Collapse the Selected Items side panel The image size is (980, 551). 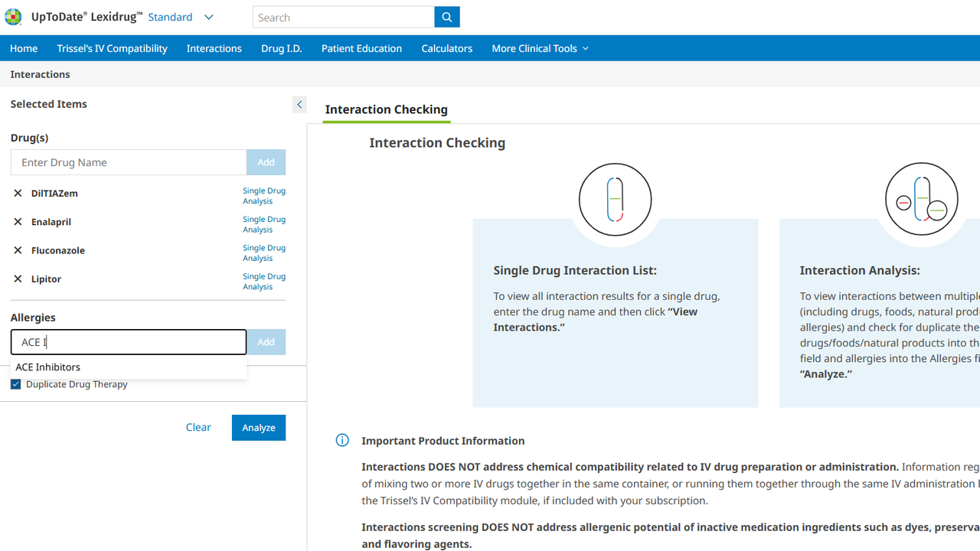pos(299,104)
